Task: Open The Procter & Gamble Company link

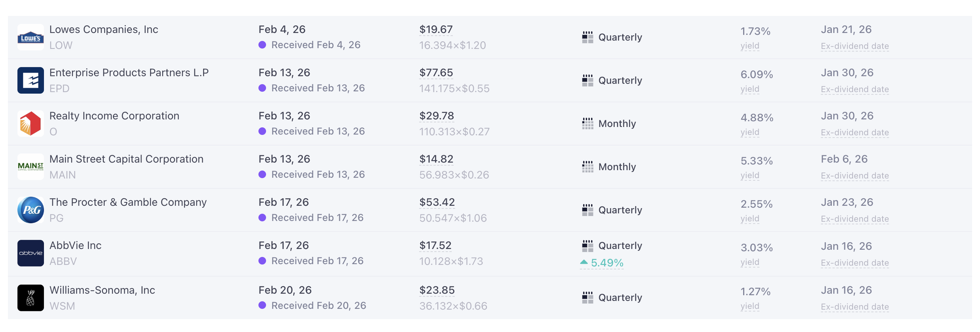Action: (128, 202)
